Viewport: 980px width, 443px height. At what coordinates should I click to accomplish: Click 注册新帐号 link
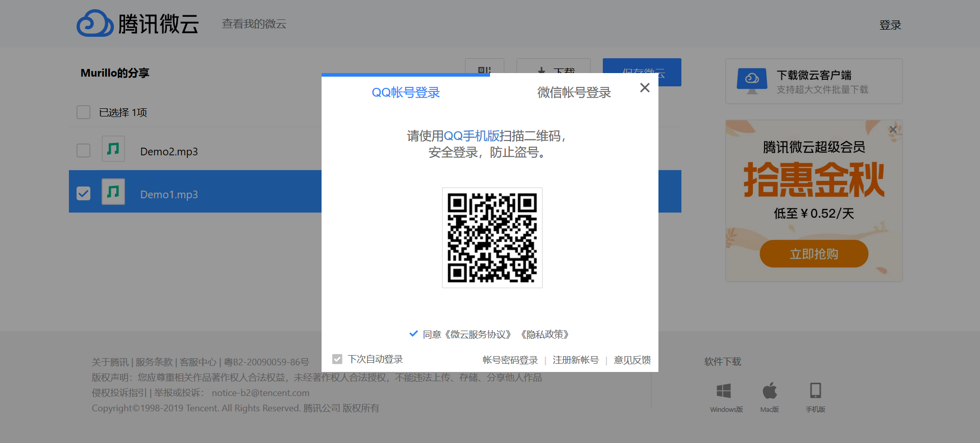pyautogui.click(x=576, y=360)
